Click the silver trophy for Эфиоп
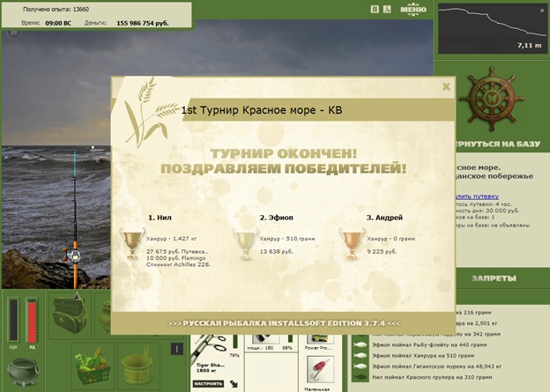The image size is (550, 392). (246, 242)
